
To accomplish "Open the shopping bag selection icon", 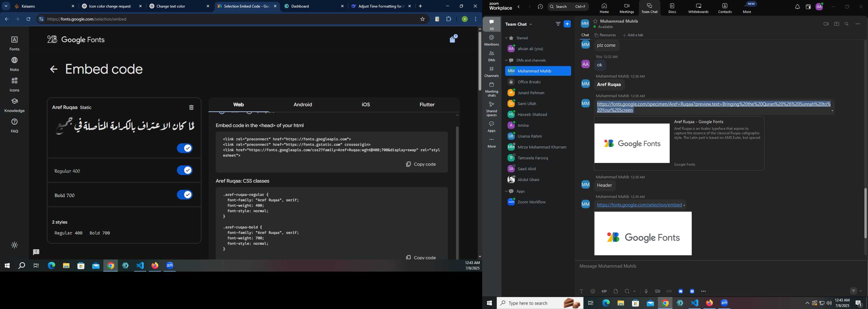I will tap(453, 39).
